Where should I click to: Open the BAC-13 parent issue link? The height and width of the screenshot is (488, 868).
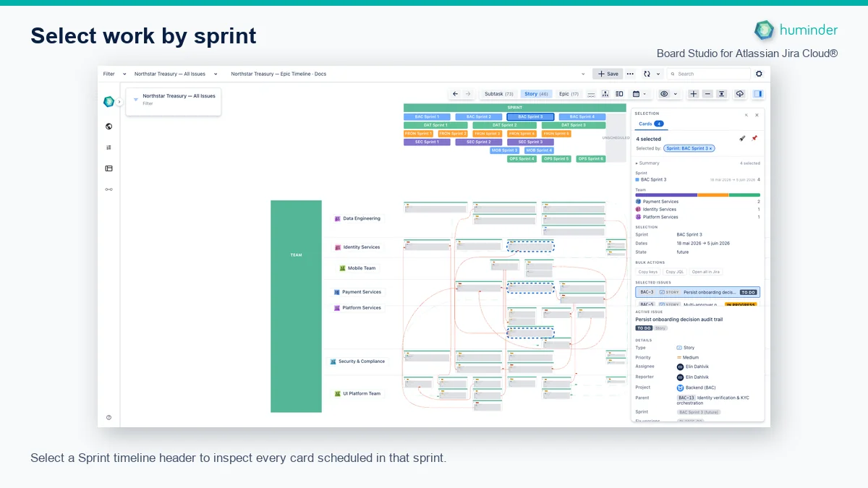coord(686,398)
